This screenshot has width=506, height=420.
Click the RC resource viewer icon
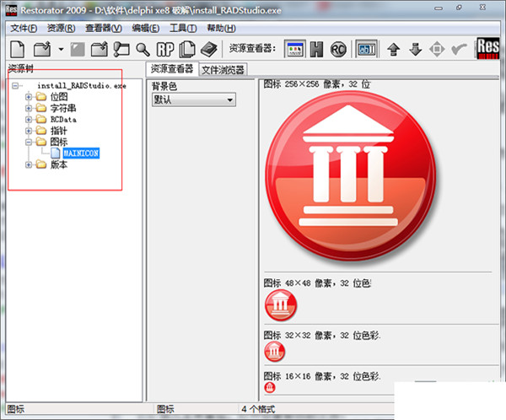pos(338,49)
